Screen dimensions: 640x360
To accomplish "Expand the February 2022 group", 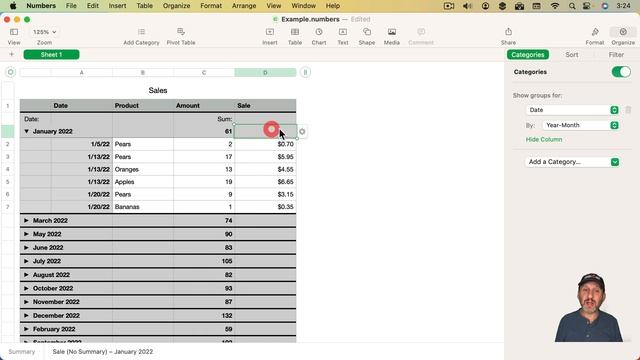I will pyautogui.click(x=27, y=329).
